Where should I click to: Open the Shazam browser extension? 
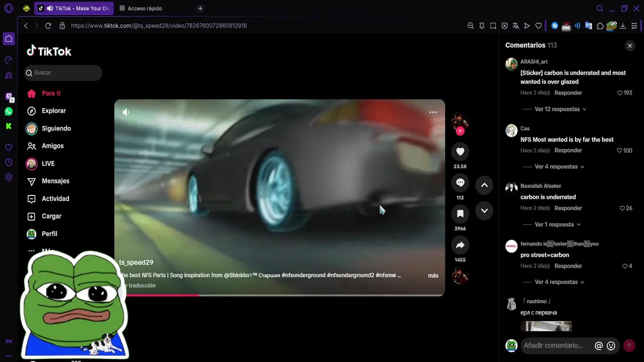pos(554,26)
